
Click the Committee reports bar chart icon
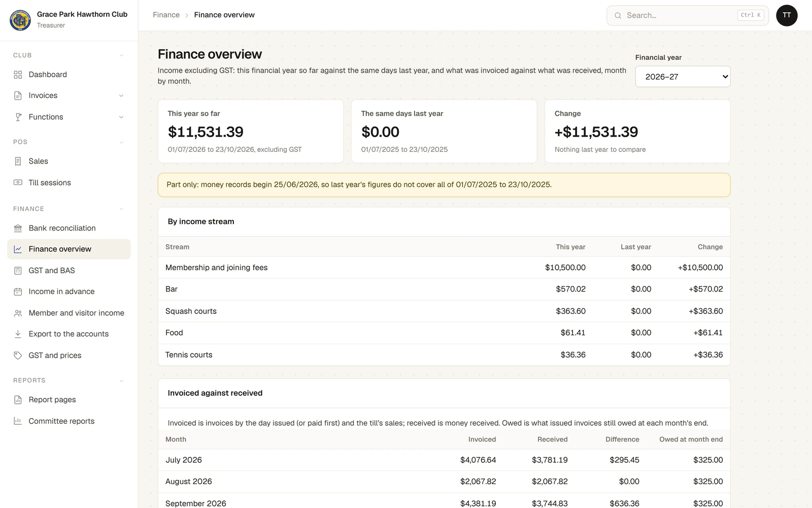pyautogui.click(x=18, y=421)
